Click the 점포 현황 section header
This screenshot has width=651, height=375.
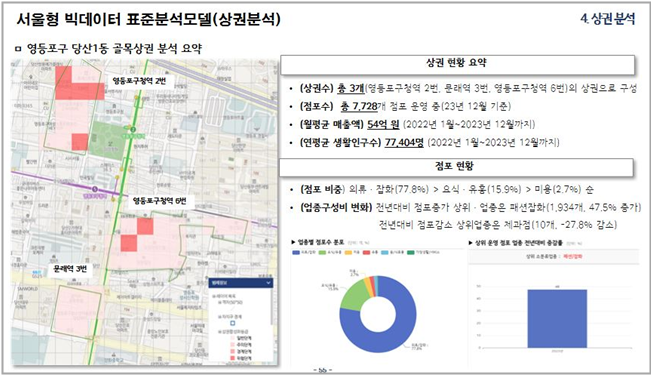click(455, 166)
